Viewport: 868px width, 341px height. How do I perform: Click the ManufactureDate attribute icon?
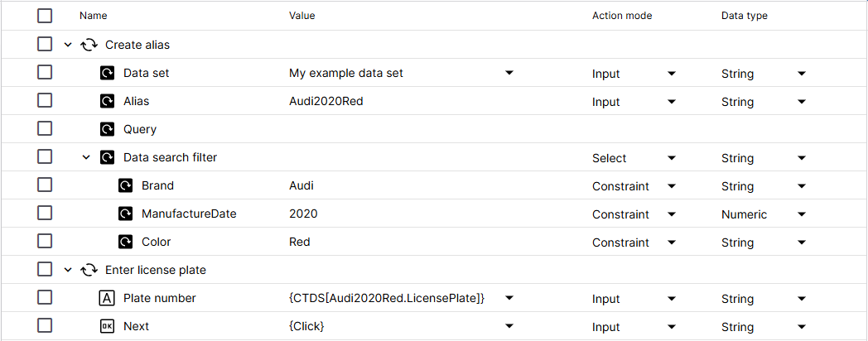pos(125,214)
